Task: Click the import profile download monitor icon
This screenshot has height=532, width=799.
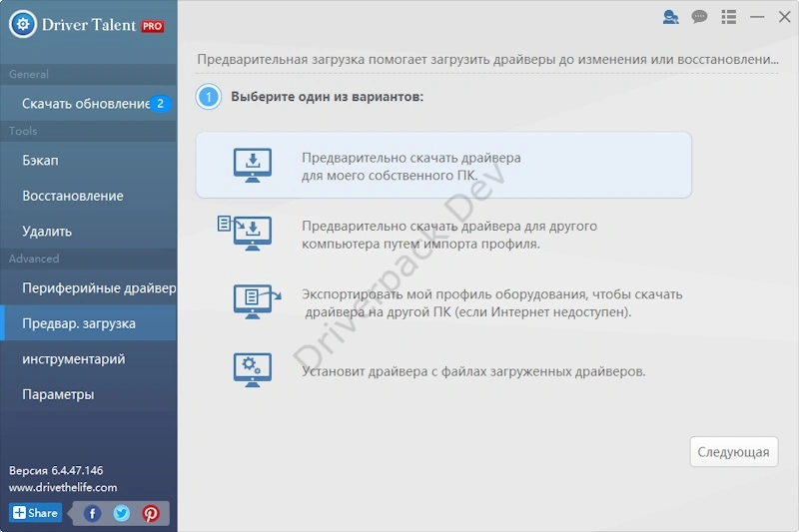Action: 245,234
